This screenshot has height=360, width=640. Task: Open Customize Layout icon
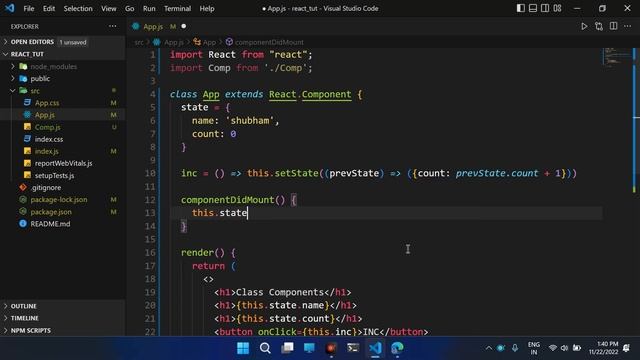pos(558,8)
